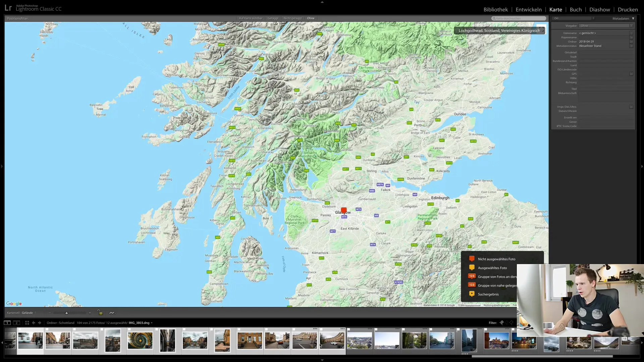Viewport: 644px width, 362px height.
Task: Click the Google logo on map
Action: pyautogui.click(x=14, y=303)
